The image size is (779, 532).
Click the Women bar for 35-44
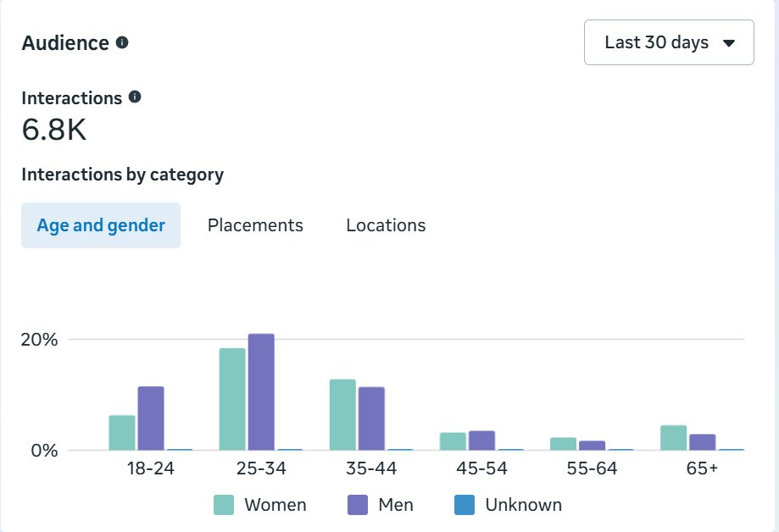point(342,415)
